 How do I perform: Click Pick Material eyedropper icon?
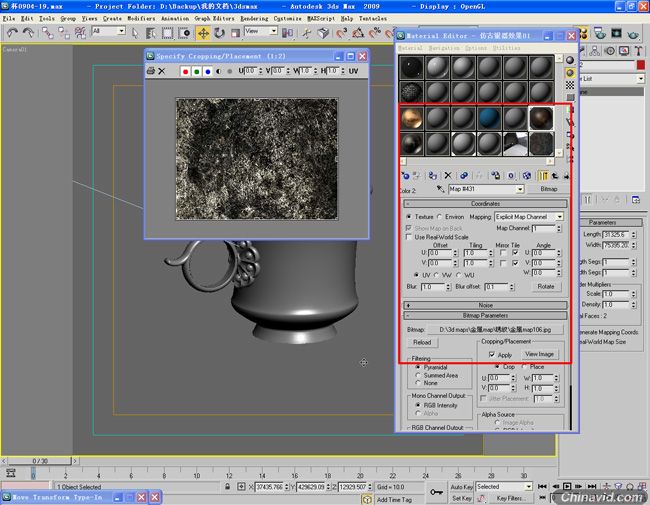point(440,189)
